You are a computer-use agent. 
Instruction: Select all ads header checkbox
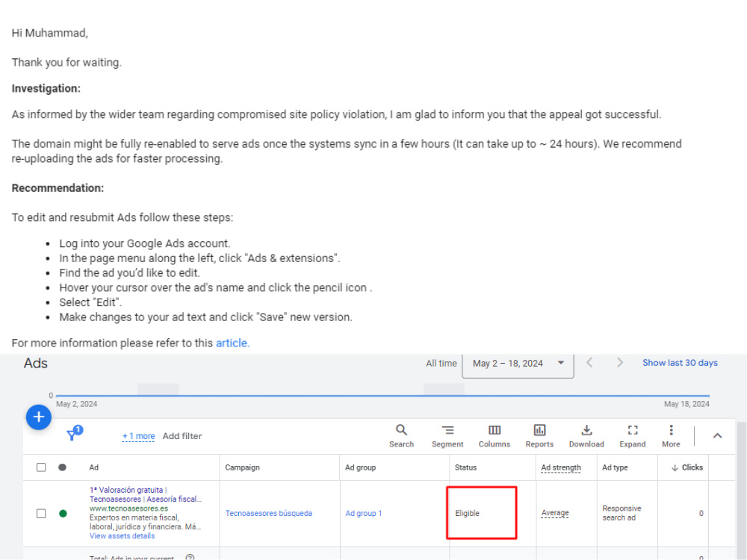tap(41, 467)
